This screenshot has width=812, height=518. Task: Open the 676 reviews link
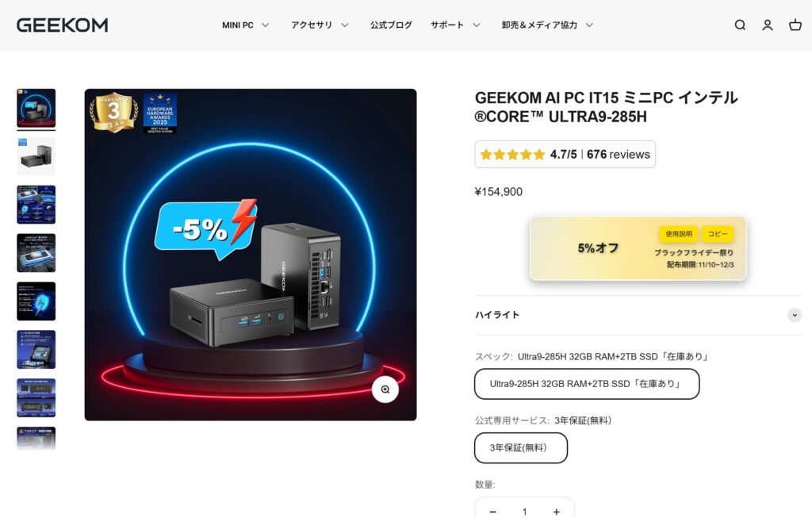tap(619, 154)
